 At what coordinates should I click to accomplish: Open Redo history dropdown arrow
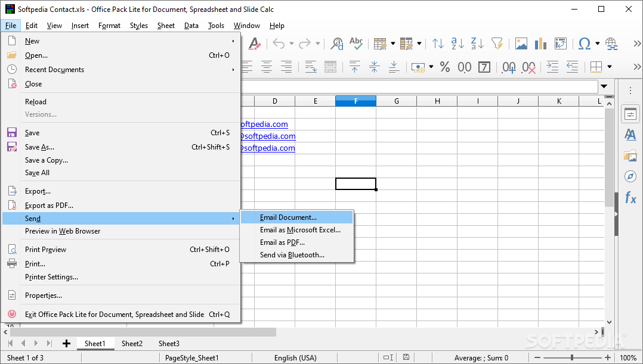pos(317,43)
